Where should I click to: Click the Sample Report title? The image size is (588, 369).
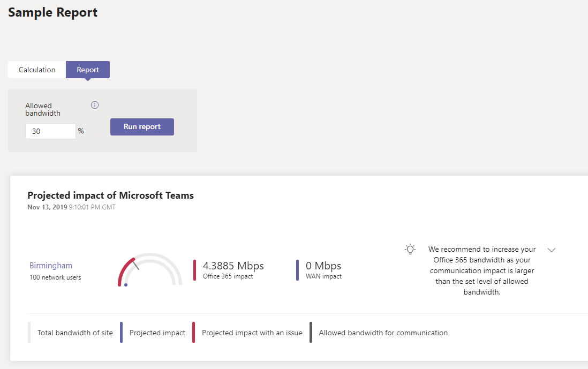point(52,12)
